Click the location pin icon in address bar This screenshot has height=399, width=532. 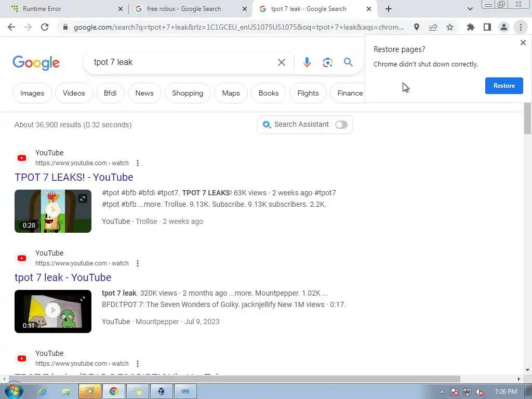pos(416,27)
